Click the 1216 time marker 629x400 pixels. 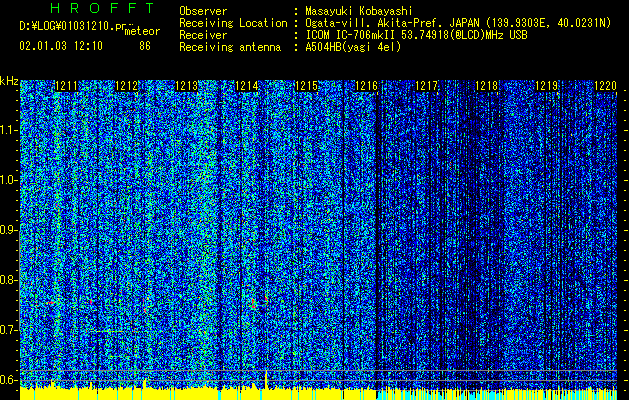click(x=367, y=86)
